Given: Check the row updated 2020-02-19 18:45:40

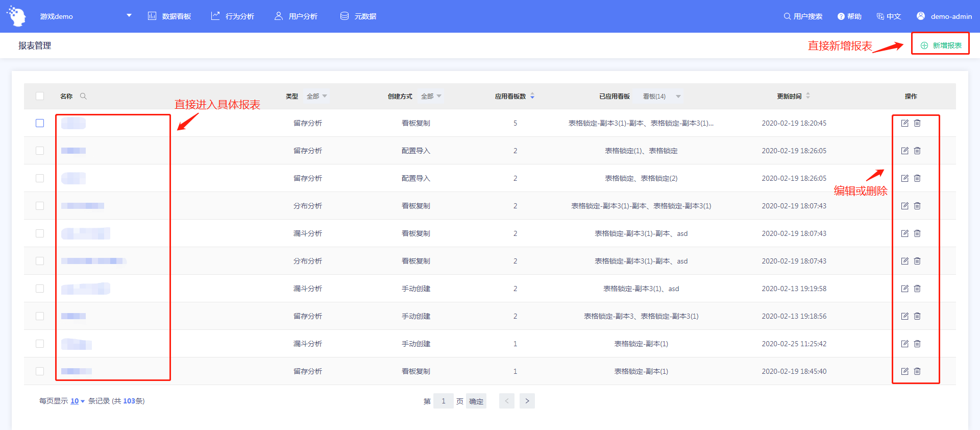Looking at the screenshot, I should click(x=40, y=371).
